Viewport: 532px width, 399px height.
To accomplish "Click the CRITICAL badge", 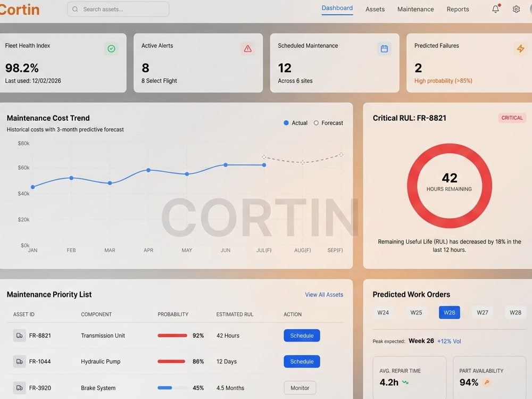I will [x=512, y=118].
